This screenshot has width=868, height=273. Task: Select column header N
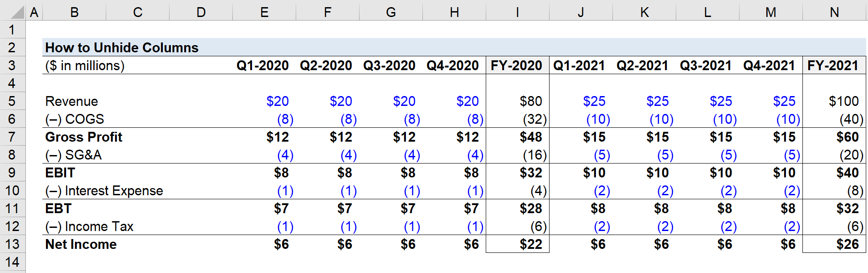(x=834, y=12)
